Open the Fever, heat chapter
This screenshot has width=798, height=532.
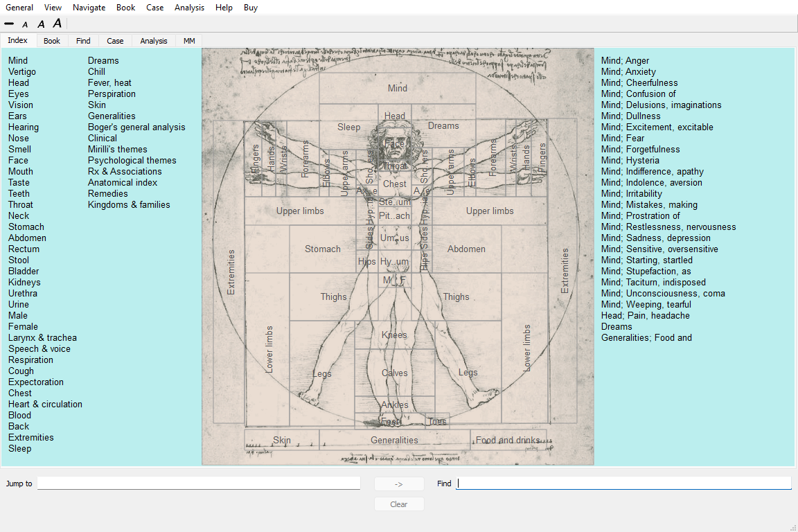click(109, 83)
